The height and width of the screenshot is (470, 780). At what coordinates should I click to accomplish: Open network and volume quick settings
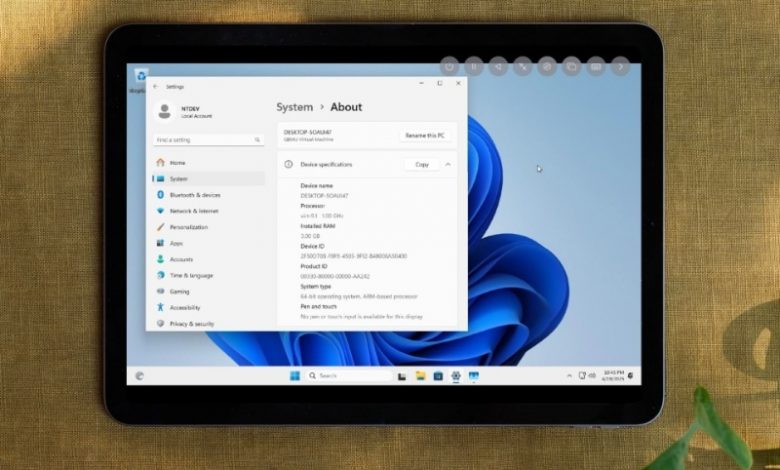[x=587, y=376]
